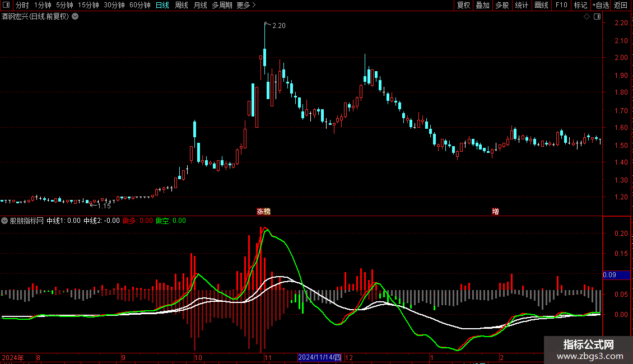This screenshot has width=633, height=364.
Task: Open dropdown next to 酒钢宏兴 title
Action: pos(75,17)
